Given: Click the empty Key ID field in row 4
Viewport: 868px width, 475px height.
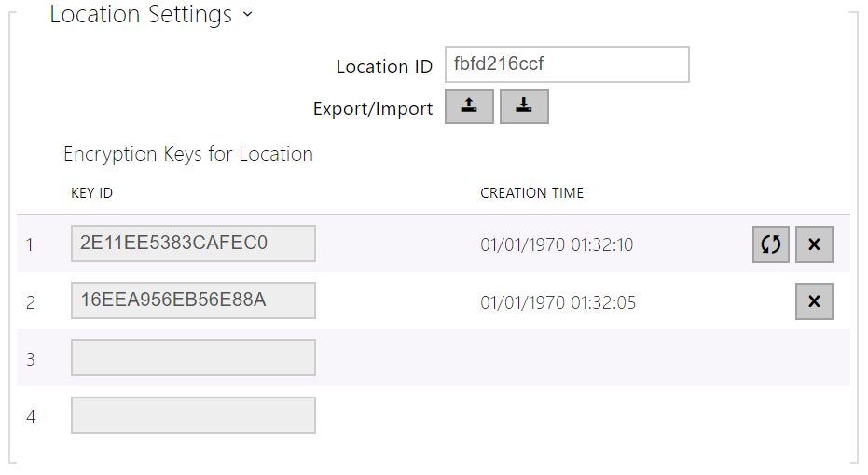Looking at the screenshot, I should point(193,415).
